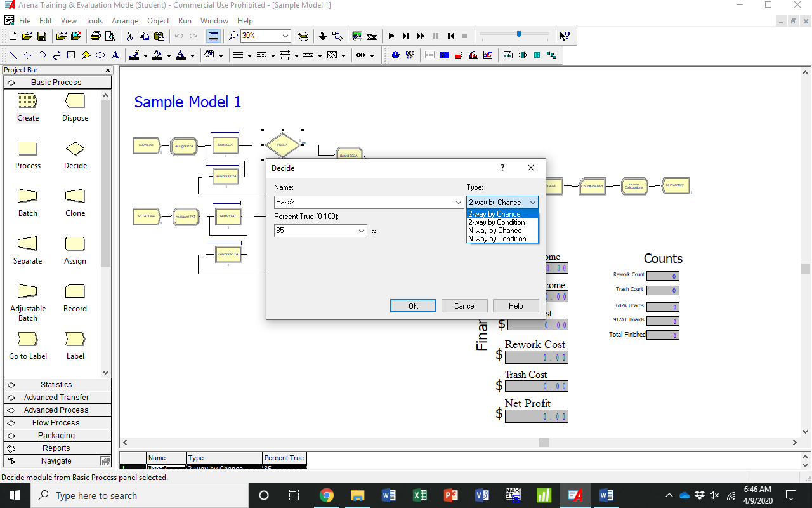Image resolution: width=812 pixels, height=508 pixels.
Task: Open the Tools menu
Action: pos(94,21)
